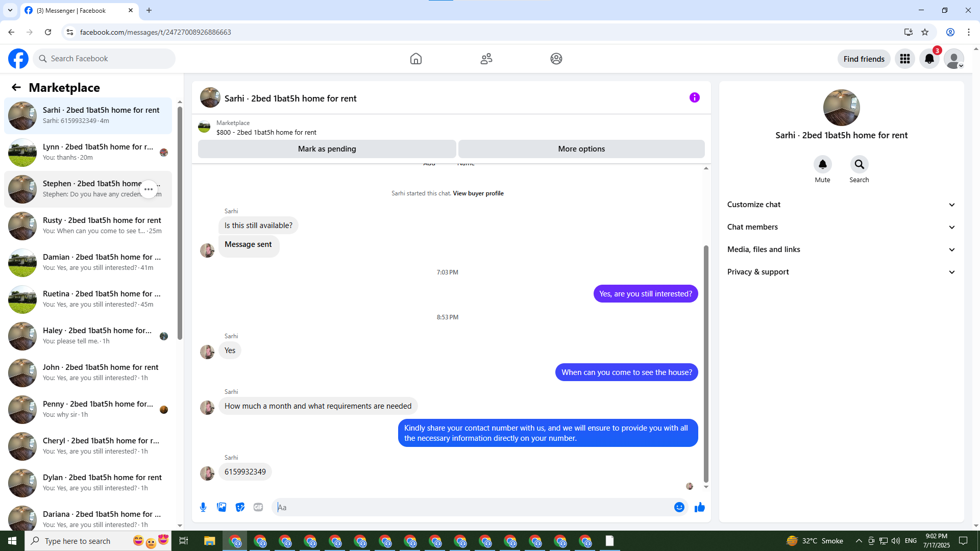This screenshot has width=980, height=551.
Task: Click the taskbar search box
Action: click(x=98, y=541)
